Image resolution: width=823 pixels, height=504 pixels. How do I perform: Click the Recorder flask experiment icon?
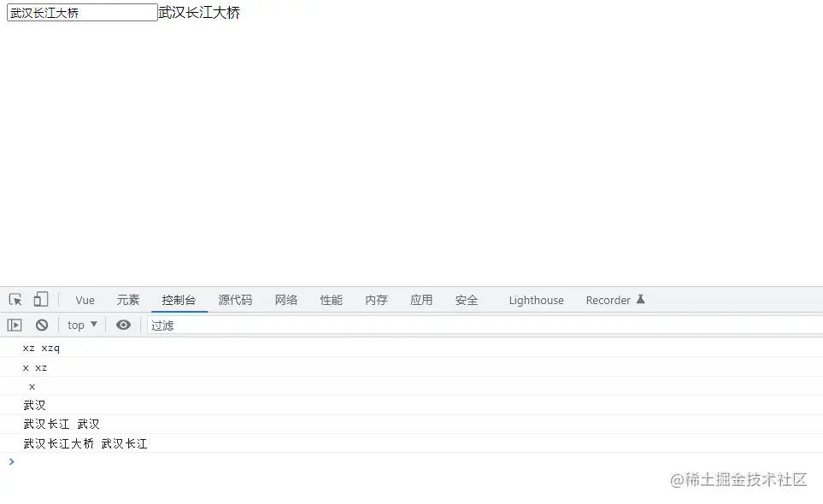[x=640, y=300]
